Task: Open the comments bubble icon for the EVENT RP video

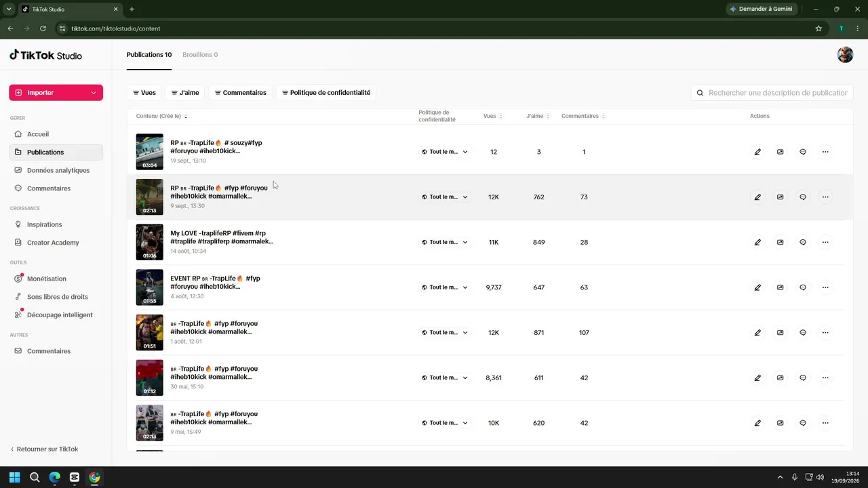Action: 803,287
